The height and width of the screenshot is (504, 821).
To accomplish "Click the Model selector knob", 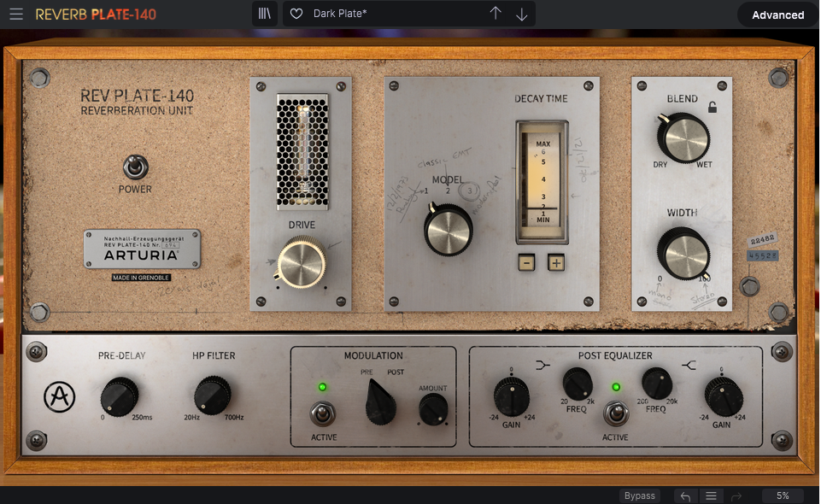I will (x=449, y=231).
